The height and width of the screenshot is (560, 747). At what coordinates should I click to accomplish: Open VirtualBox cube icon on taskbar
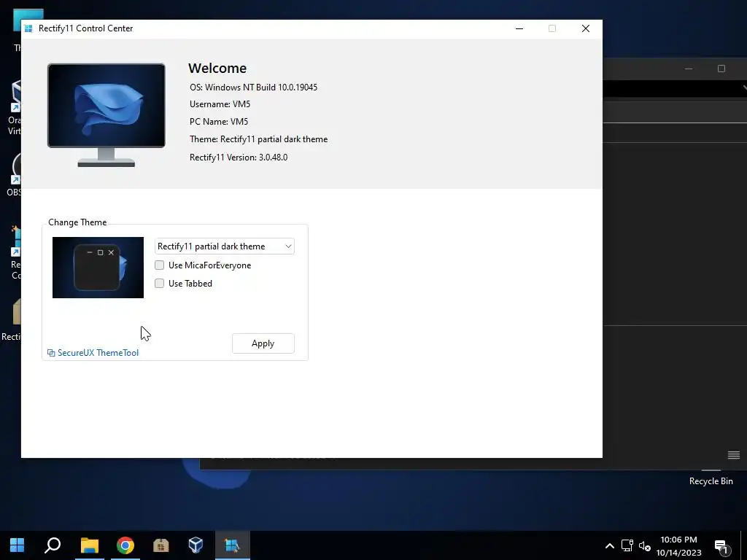tap(196, 545)
